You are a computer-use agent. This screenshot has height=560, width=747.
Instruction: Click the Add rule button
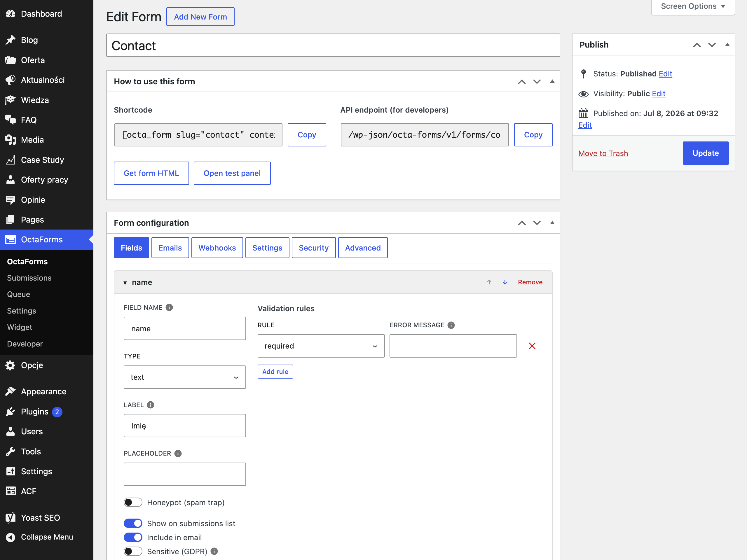(275, 372)
